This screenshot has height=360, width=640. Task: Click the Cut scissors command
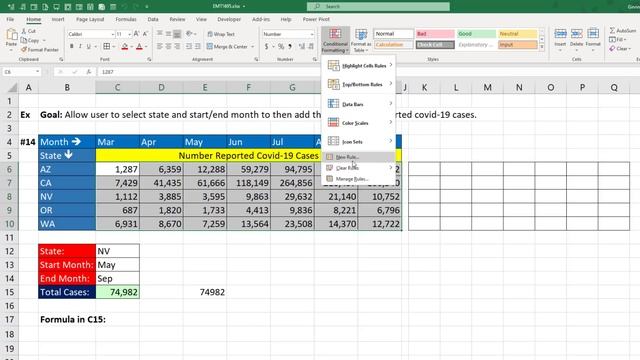29,31
